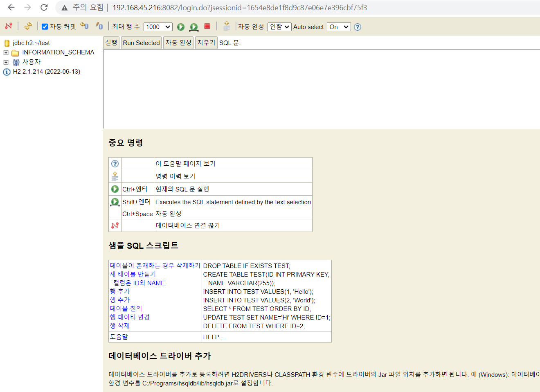Click the Run Selected button

point(141,43)
